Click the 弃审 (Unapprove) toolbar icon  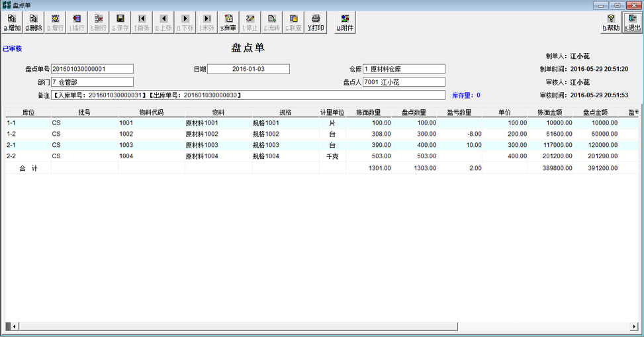[228, 23]
